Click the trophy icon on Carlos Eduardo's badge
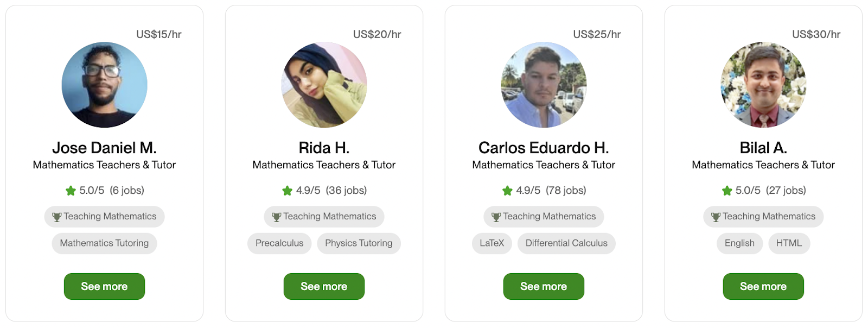Viewport: 868px width, 328px height. click(x=495, y=216)
